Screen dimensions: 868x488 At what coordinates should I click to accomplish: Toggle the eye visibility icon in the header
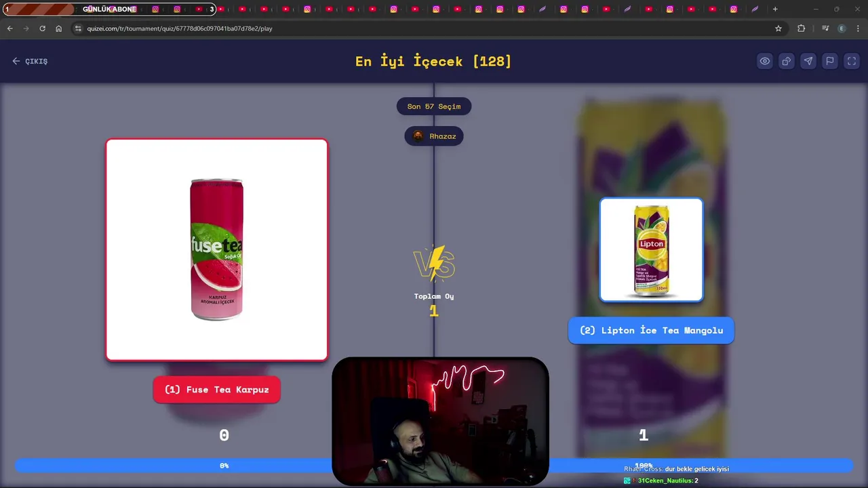tap(765, 61)
